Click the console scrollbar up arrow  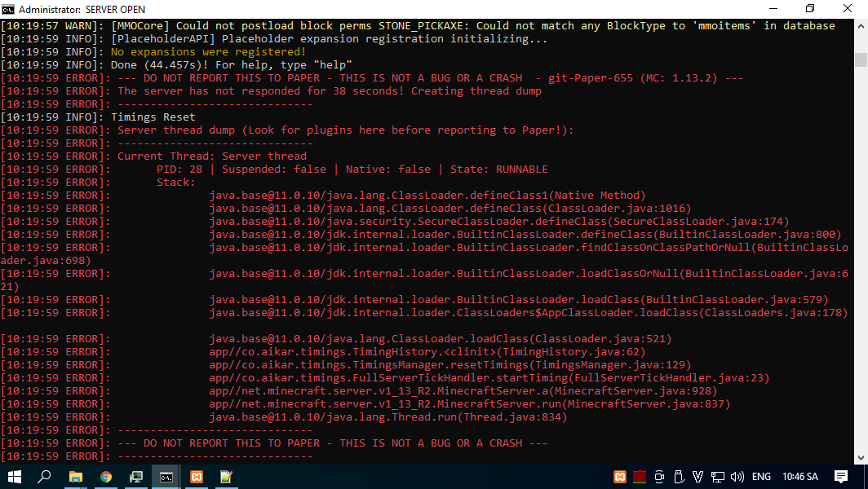(x=861, y=26)
